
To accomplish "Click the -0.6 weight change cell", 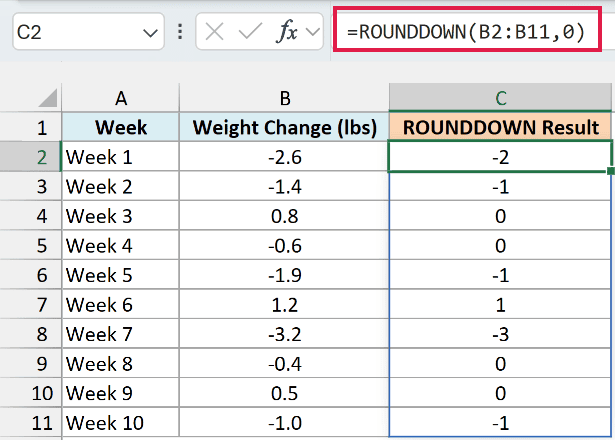I will pyautogui.click(x=284, y=245).
